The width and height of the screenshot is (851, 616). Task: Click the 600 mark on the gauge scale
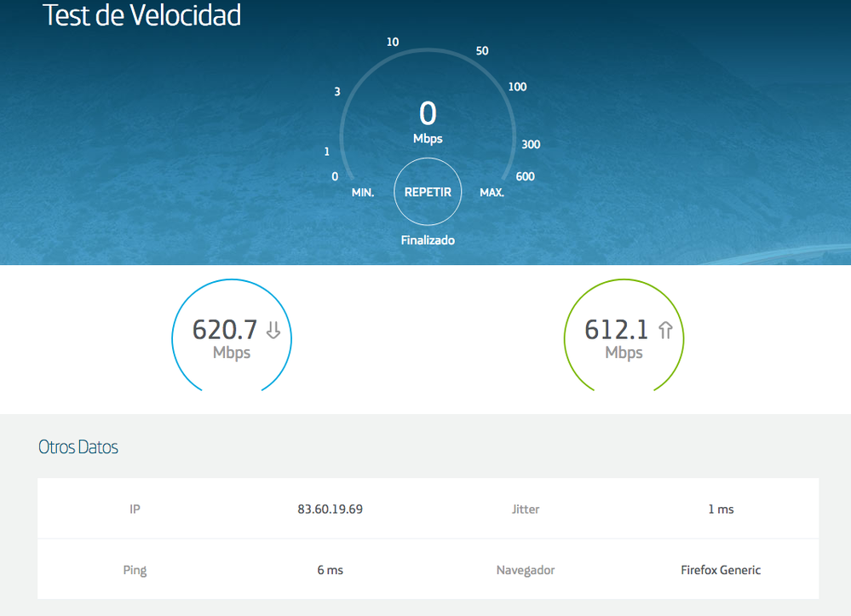[525, 176]
